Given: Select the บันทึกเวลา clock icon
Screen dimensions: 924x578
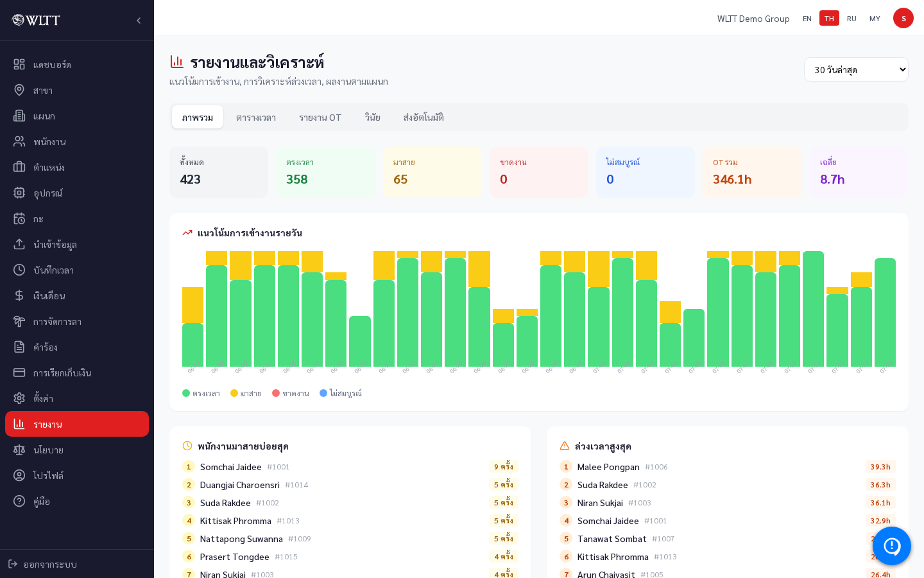Looking at the screenshot, I should pos(19,270).
